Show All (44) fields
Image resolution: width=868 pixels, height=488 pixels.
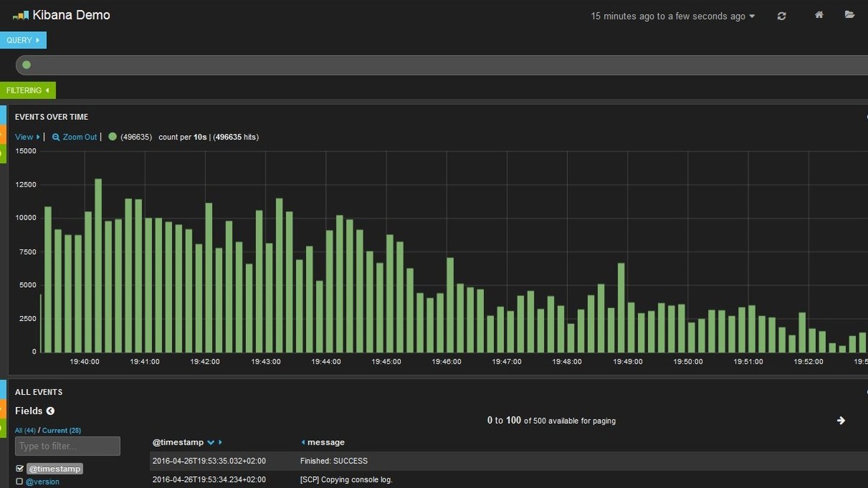25,430
